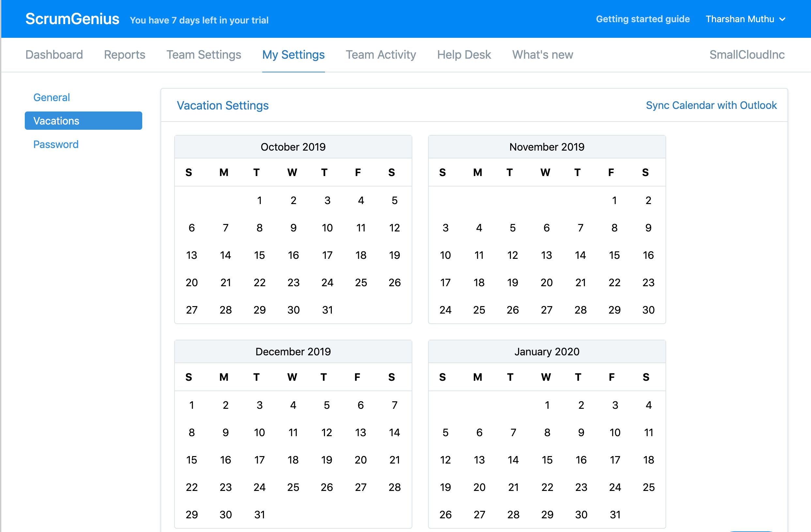Select October 31 on the calendar
The image size is (811, 532).
click(327, 310)
